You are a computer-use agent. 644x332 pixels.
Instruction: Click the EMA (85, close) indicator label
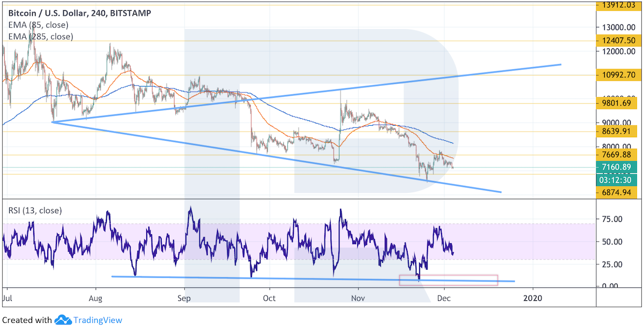tap(38, 25)
